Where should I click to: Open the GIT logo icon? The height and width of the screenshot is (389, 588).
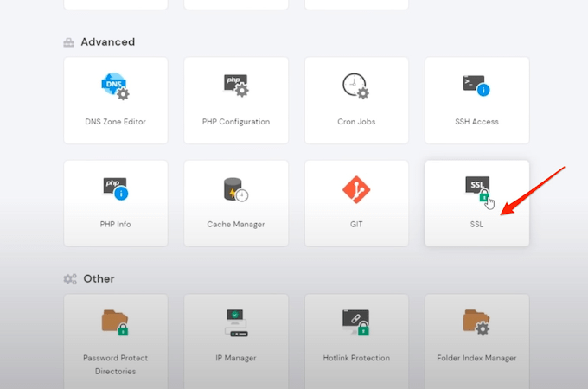[x=356, y=189]
